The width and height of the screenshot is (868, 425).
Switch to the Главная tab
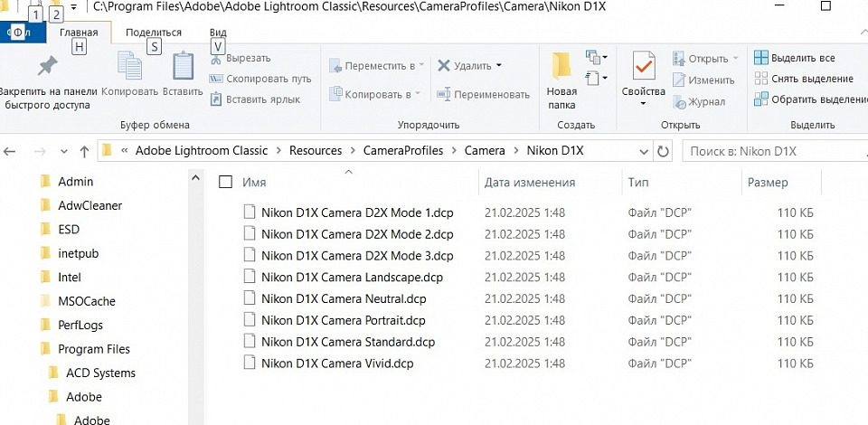coord(79,33)
